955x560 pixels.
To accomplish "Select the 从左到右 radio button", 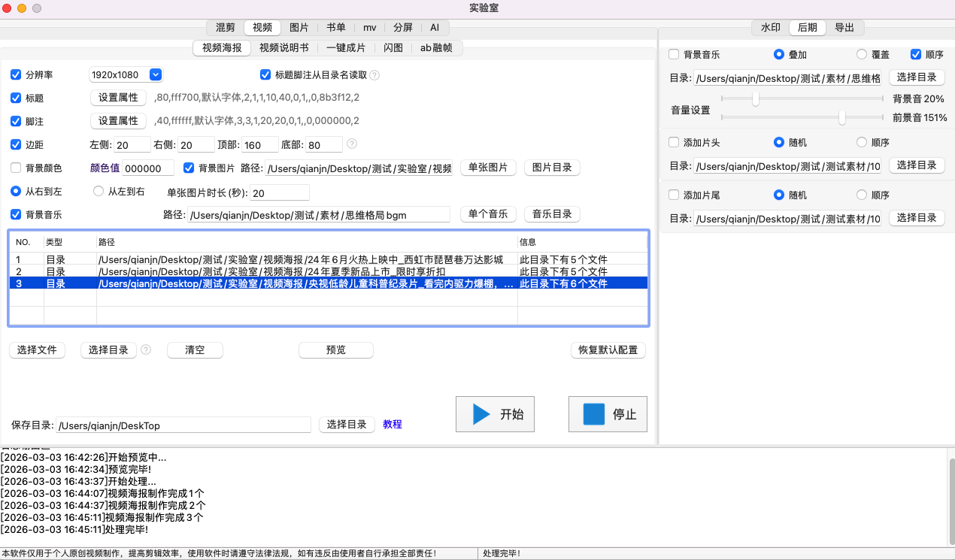I will point(98,191).
